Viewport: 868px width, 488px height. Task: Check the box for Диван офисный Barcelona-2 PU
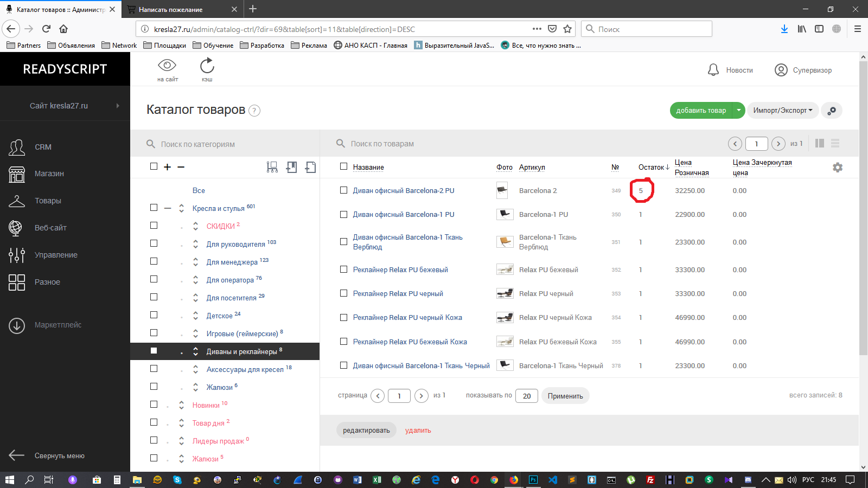[x=343, y=190]
